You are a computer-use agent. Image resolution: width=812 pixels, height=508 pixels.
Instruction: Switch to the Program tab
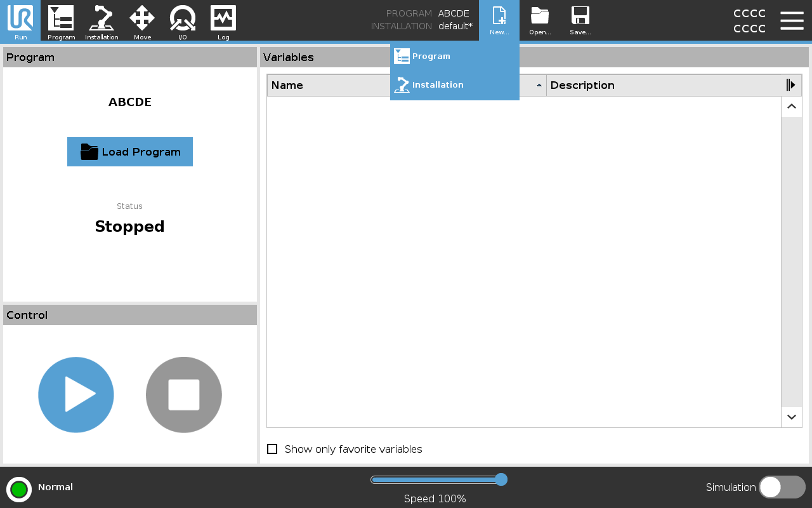pos(61,20)
